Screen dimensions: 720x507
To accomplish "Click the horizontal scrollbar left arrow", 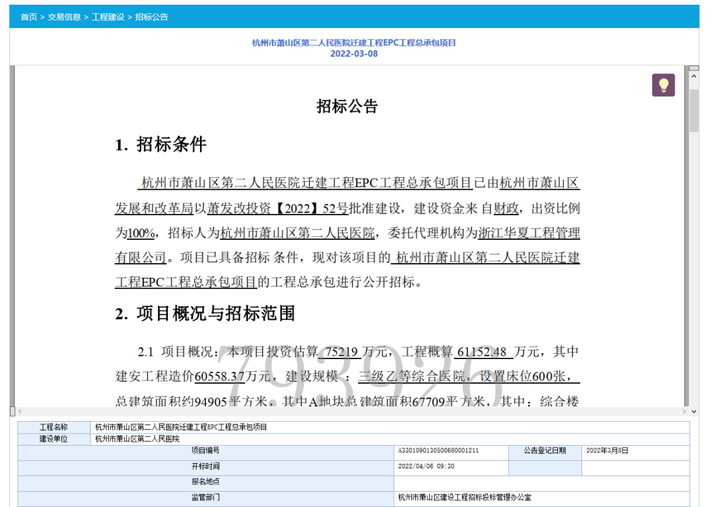I will tap(20, 411).
